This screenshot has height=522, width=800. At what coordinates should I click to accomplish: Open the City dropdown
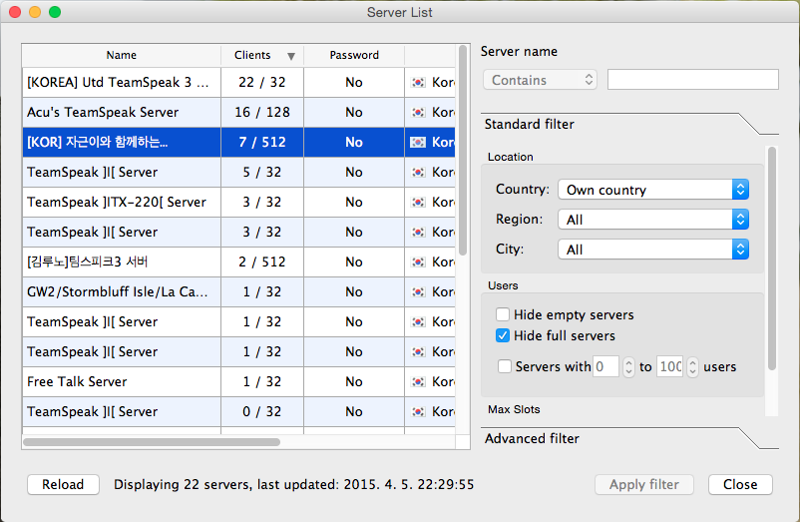click(x=654, y=249)
